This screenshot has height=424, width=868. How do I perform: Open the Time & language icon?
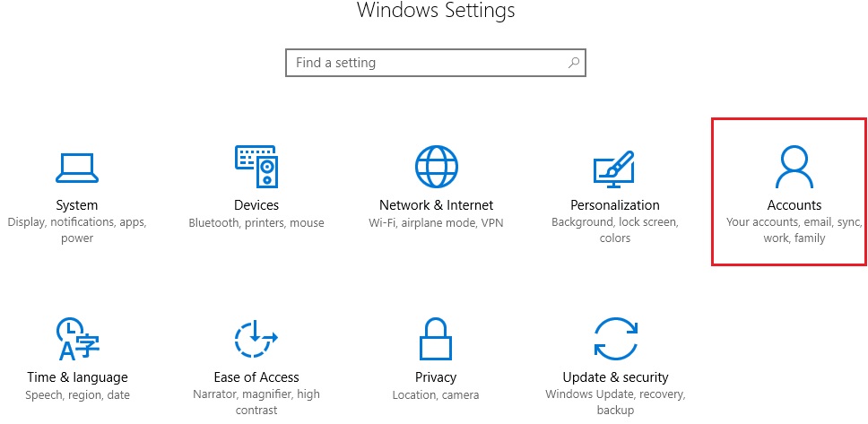pos(77,340)
